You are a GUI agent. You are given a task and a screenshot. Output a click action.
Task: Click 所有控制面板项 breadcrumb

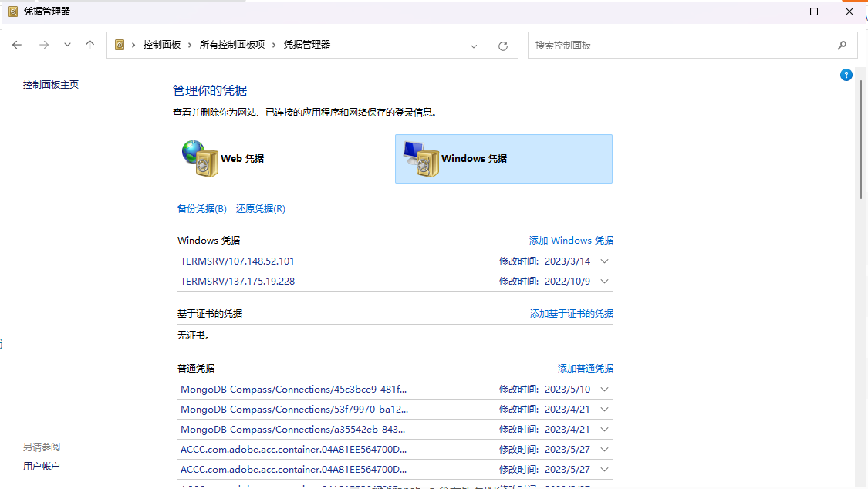click(x=232, y=45)
